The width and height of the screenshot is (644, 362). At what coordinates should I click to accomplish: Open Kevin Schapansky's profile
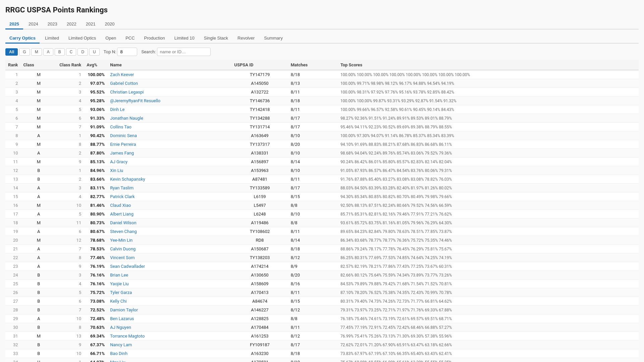coord(127,179)
